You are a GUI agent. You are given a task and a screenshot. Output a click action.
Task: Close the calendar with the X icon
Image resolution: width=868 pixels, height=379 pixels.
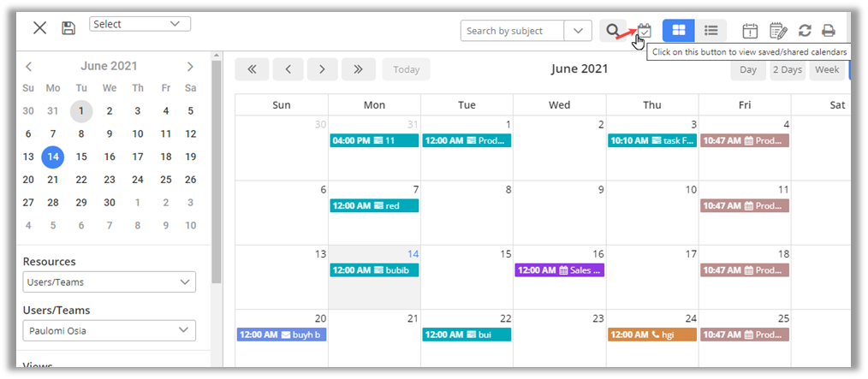point(39,28)
